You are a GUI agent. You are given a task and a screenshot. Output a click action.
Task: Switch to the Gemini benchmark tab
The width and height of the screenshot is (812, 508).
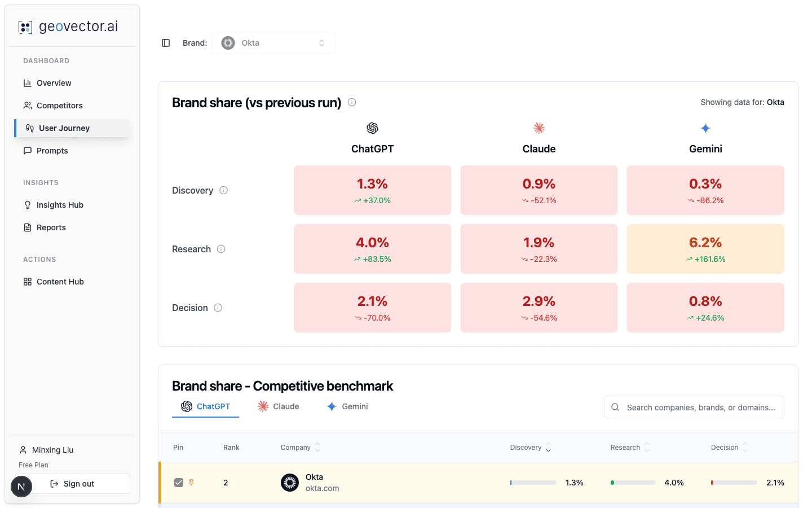(x=347, y=406)
